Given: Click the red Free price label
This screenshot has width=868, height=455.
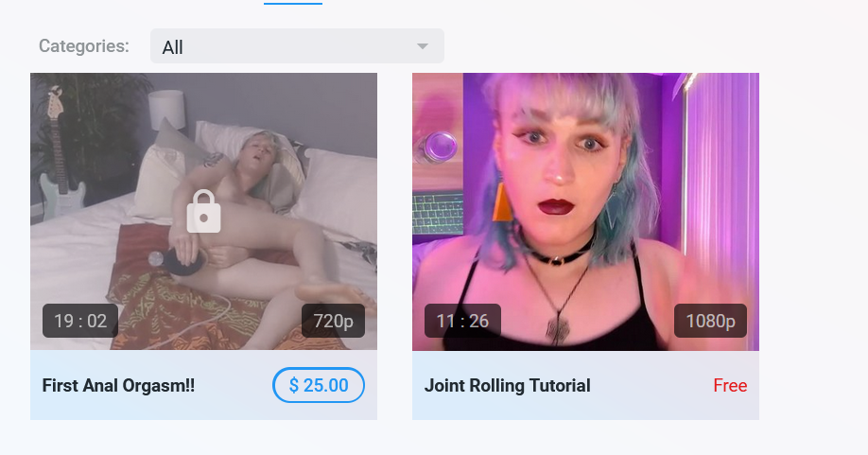Looking at the screenshot, I should 730,385.
